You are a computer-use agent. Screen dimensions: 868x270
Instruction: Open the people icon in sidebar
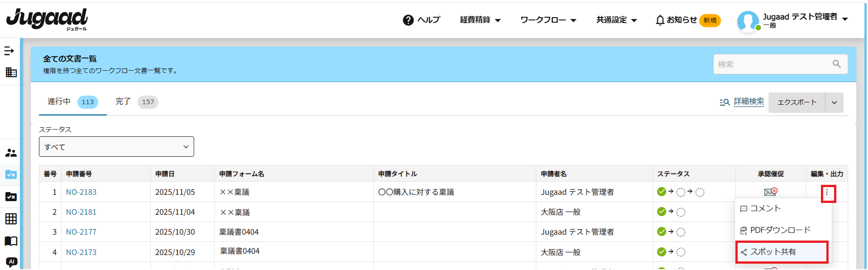click(x=11, y=153)
